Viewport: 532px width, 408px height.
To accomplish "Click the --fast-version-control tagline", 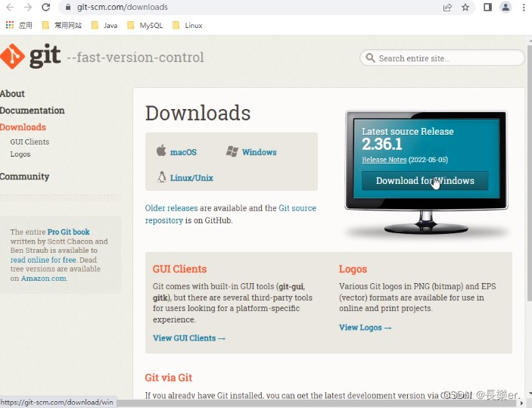I will 135,58.
